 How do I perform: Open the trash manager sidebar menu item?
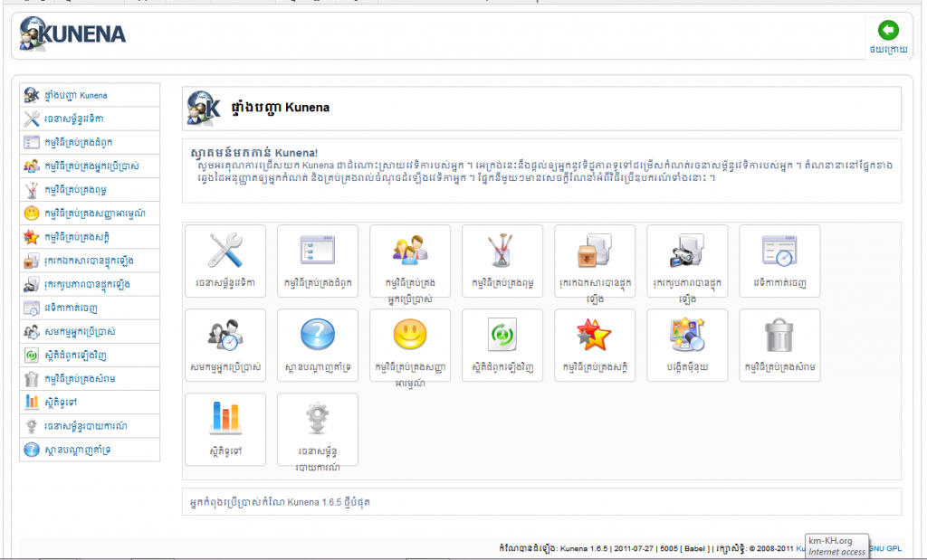(x=90, y=379)
